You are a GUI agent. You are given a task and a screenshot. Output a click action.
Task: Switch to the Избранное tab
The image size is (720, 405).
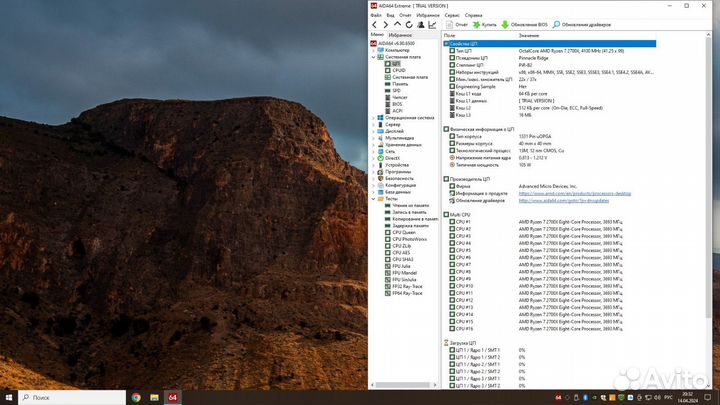click(x=400, y=34)
